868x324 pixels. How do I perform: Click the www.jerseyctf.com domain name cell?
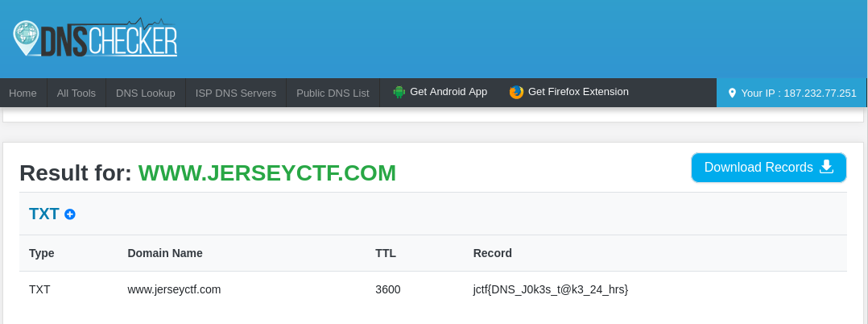[174, 289]
